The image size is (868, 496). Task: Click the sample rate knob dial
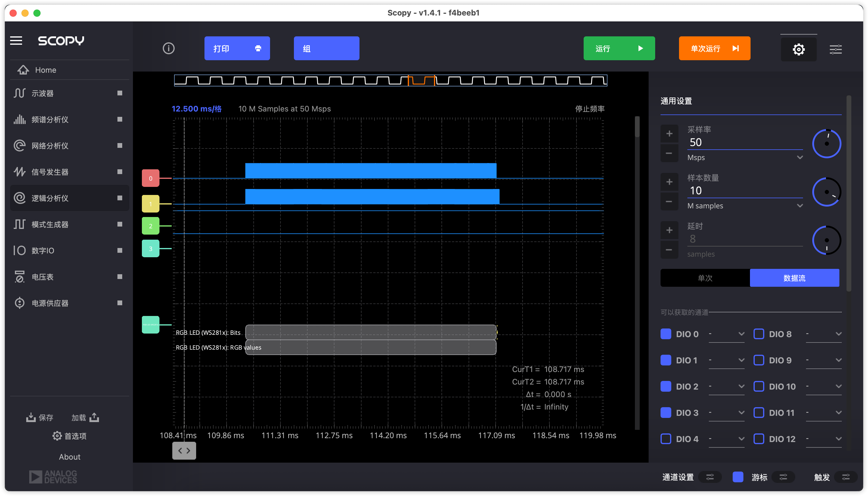pos(827,143)
